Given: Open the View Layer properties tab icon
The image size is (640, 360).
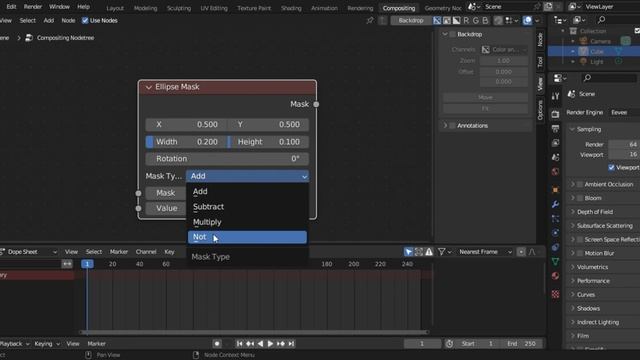Looking at the screenshot, I should 556,143.
